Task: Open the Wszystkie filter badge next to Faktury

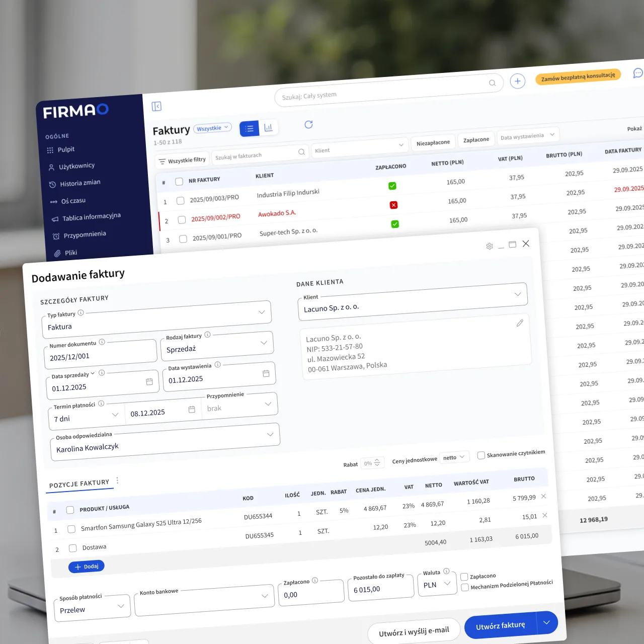Action: [212, 128]
